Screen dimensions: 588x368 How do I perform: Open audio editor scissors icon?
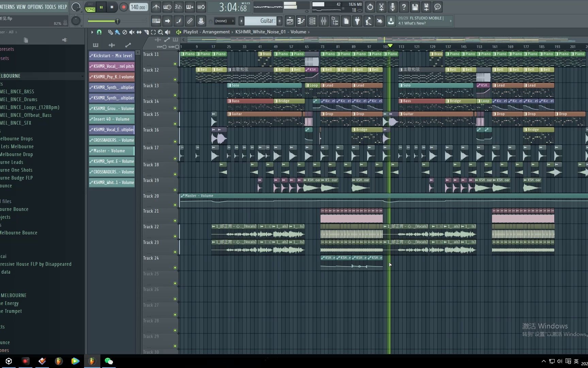(381, 7)
